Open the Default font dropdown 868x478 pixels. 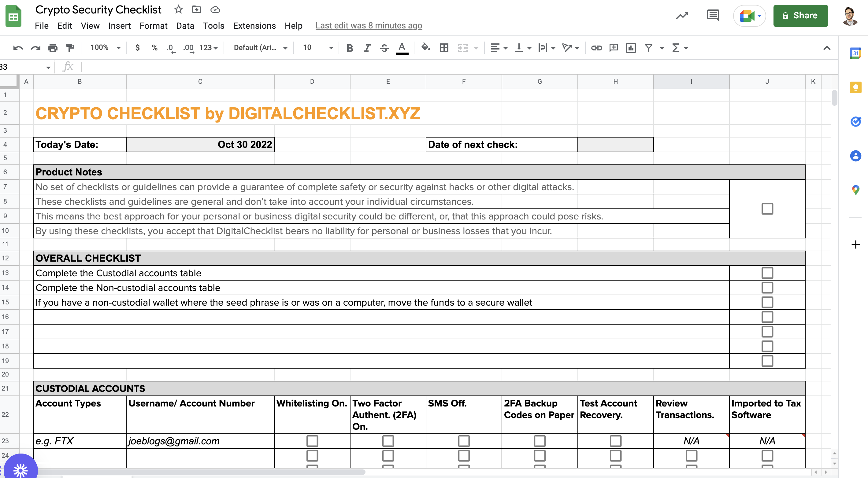pos(260,48)
